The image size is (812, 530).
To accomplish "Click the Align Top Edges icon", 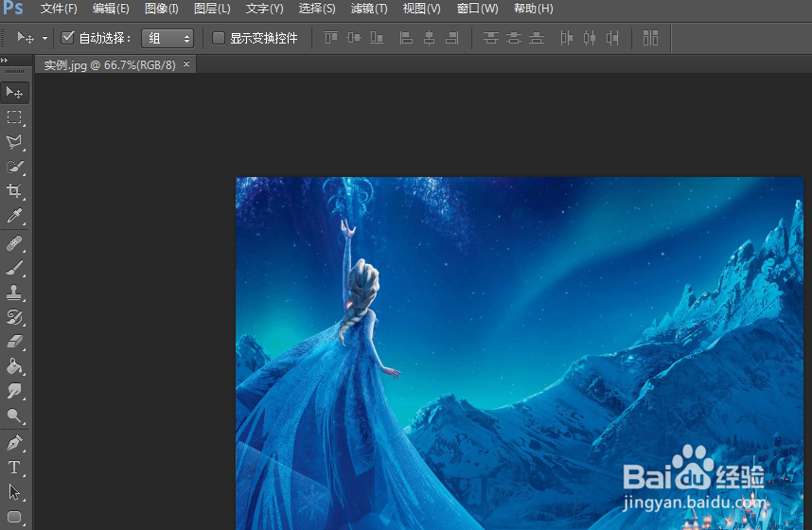I will 331,38.
